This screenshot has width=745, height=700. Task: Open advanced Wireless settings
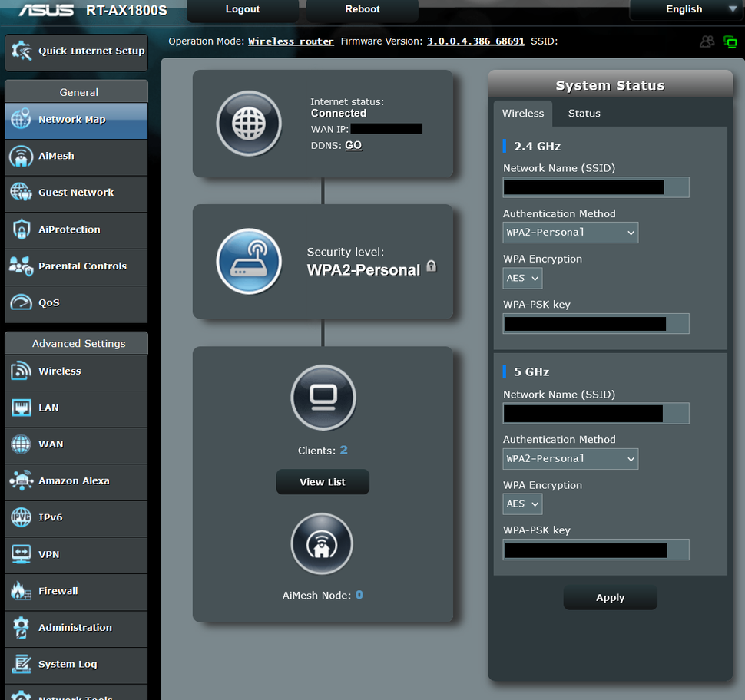click(76, 372)
